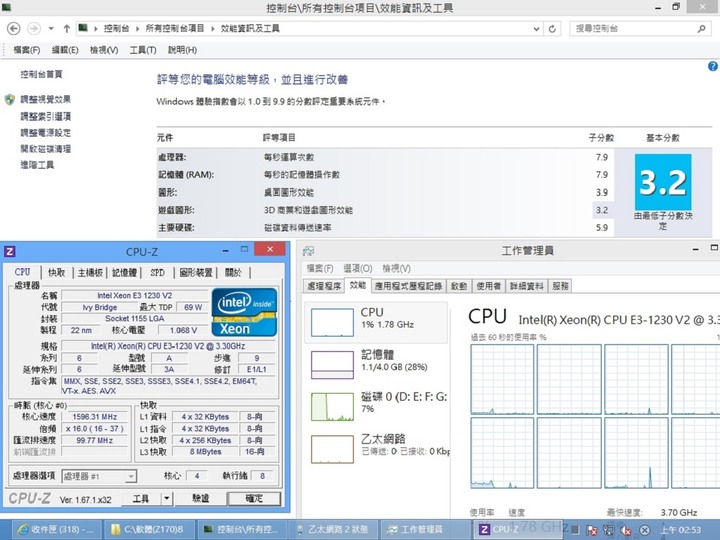Open the 進階工具 link
Viewport: 720px width, 540px height.
click(37, 164)
